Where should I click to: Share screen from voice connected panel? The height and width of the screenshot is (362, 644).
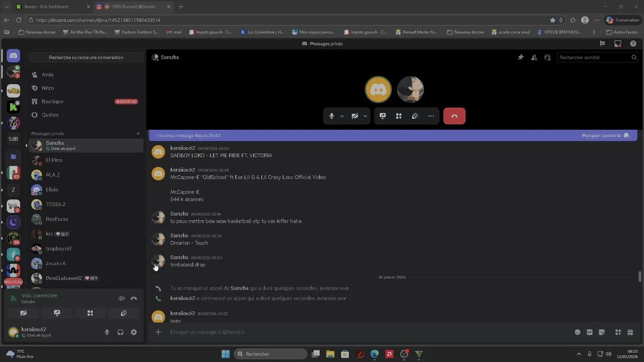tap(57, 313)
